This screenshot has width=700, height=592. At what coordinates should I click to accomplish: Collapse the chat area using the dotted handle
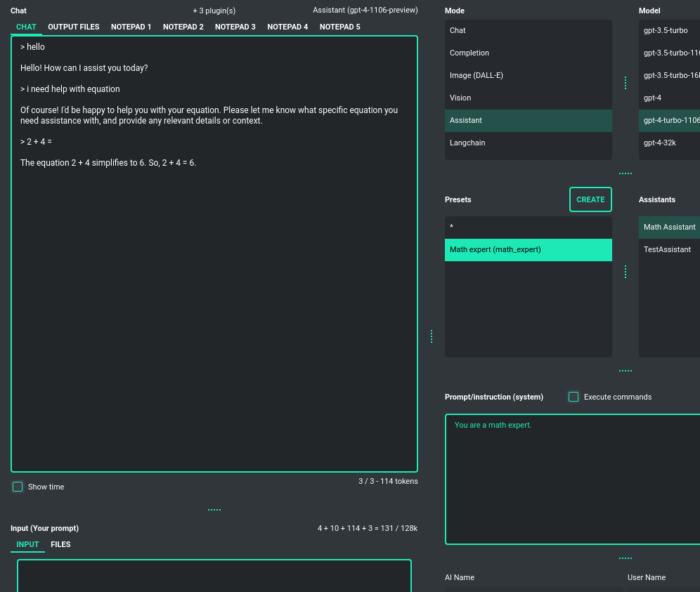(214, 509)
